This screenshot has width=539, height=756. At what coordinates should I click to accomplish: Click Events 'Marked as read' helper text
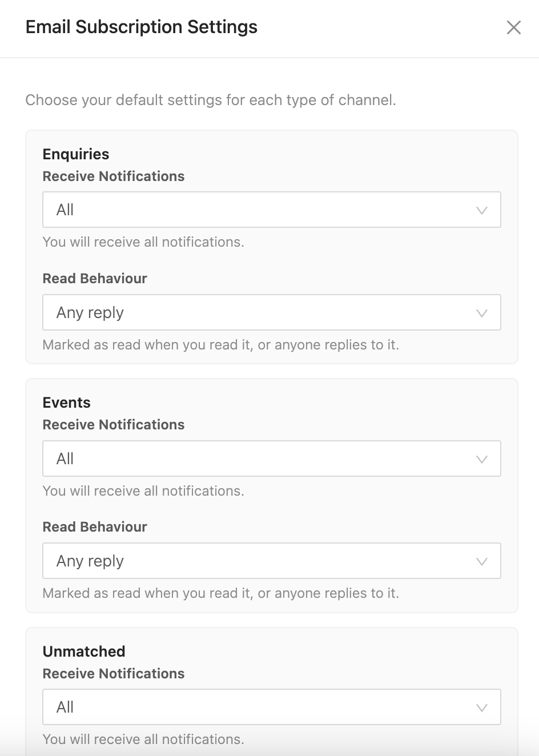(221, 593)
